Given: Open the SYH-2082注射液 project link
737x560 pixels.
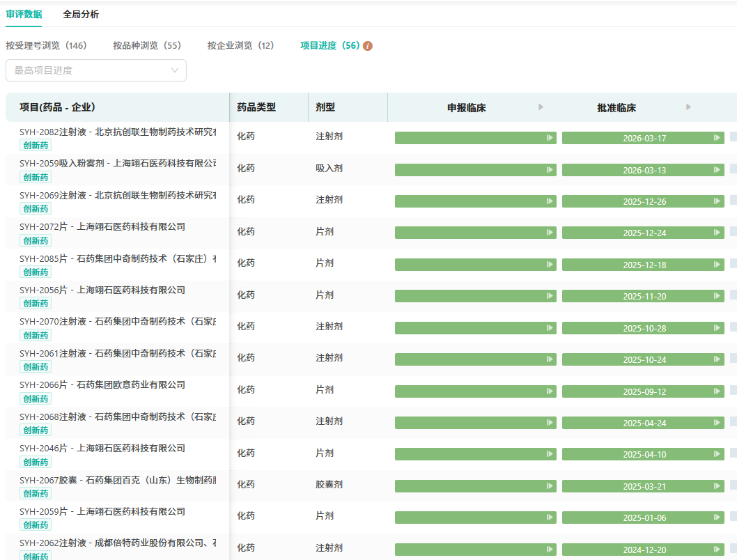Looking at the screenshot, I should 117,132.
